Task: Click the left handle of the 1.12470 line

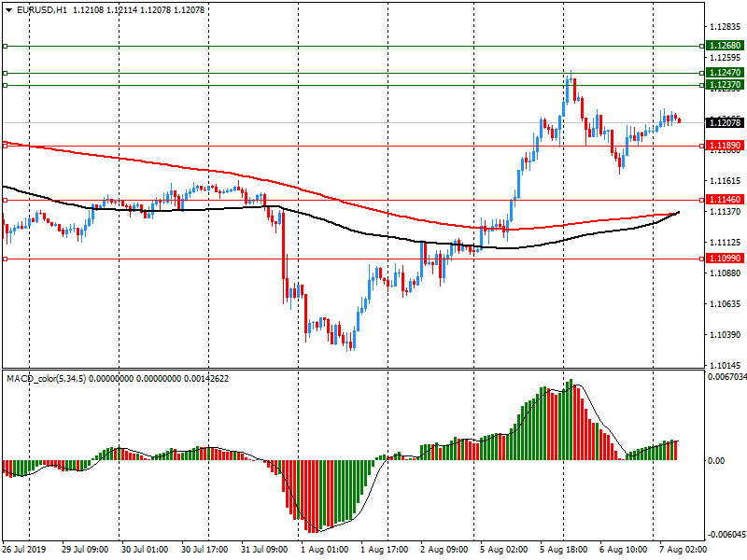Action: (6, 74)
